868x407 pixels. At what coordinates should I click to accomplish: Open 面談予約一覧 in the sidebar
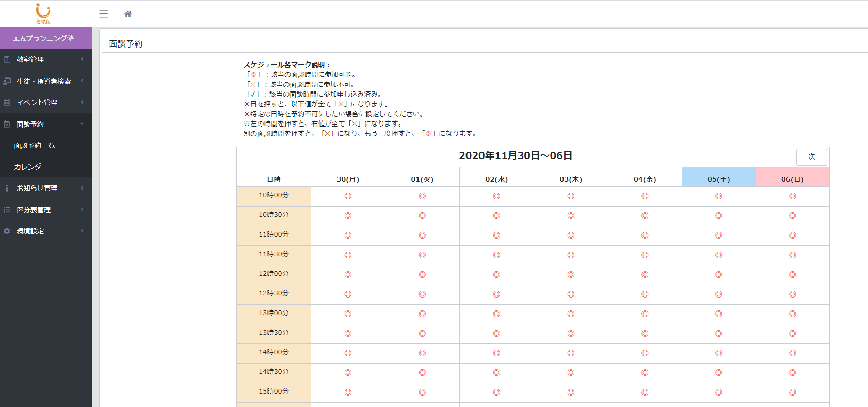coord(35,146)
